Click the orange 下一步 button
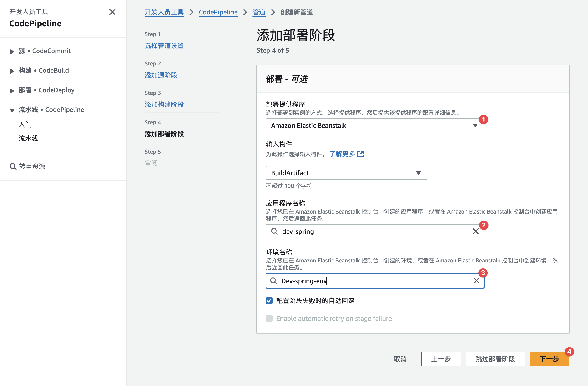The image size is (588, 386). click(549, 359)
